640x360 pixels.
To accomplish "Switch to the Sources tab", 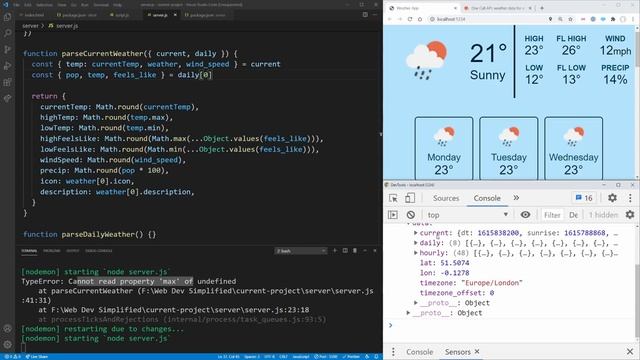I will pos(446,198).
